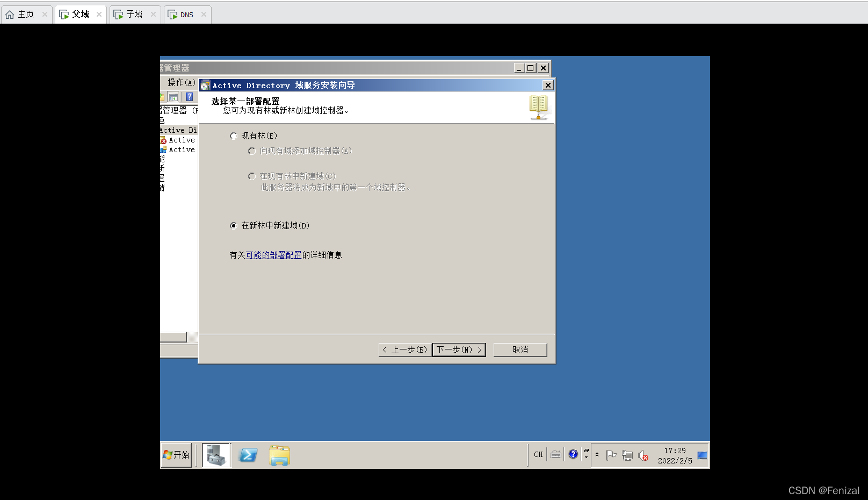Maximize the Server Manager window
The height and width of the screenshot is (500, 868).
(531, 68)
